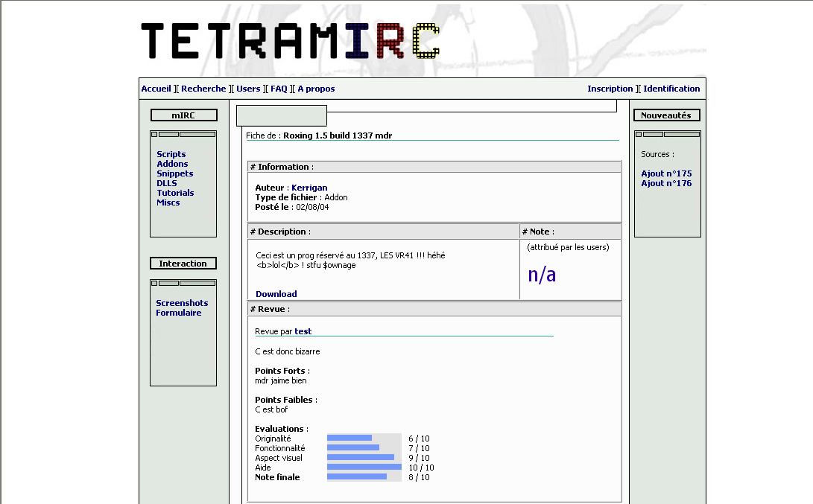Click the small square in mIRC box titlebar
The image size is (813, 504).
pos(154,134)
